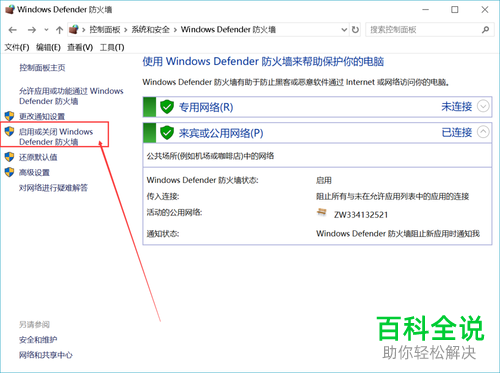Click the forward navigation arrow

32,30
